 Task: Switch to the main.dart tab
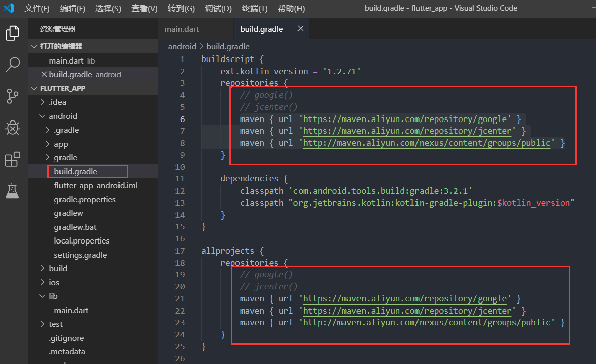(182, 29)
